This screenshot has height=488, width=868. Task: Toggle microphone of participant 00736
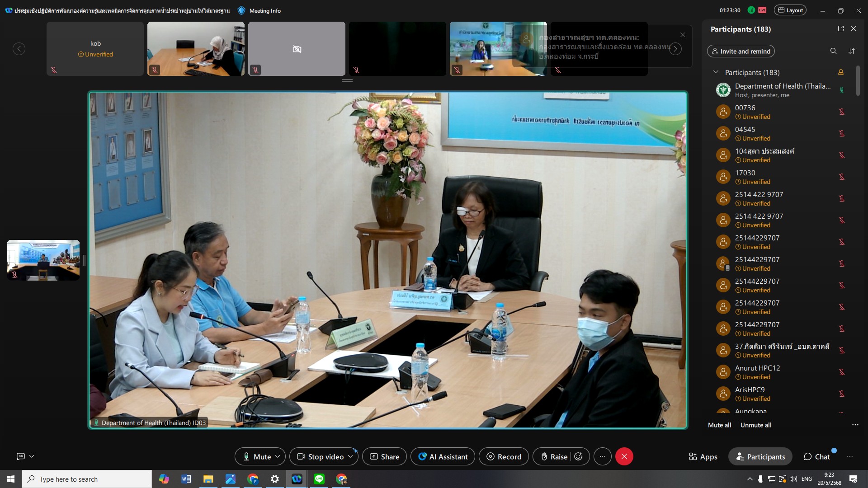tap(842, 112)
